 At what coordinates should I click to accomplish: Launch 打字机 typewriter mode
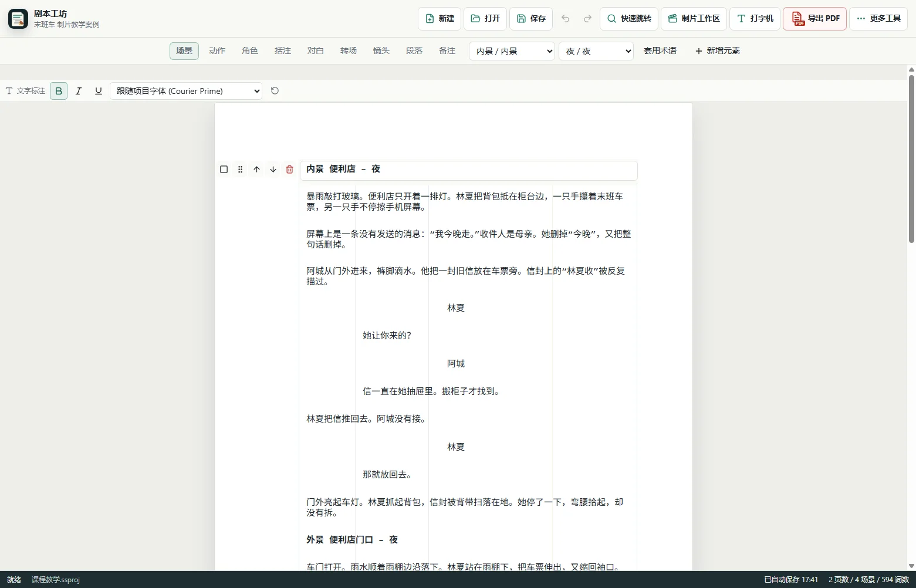[x=755, y=19]
